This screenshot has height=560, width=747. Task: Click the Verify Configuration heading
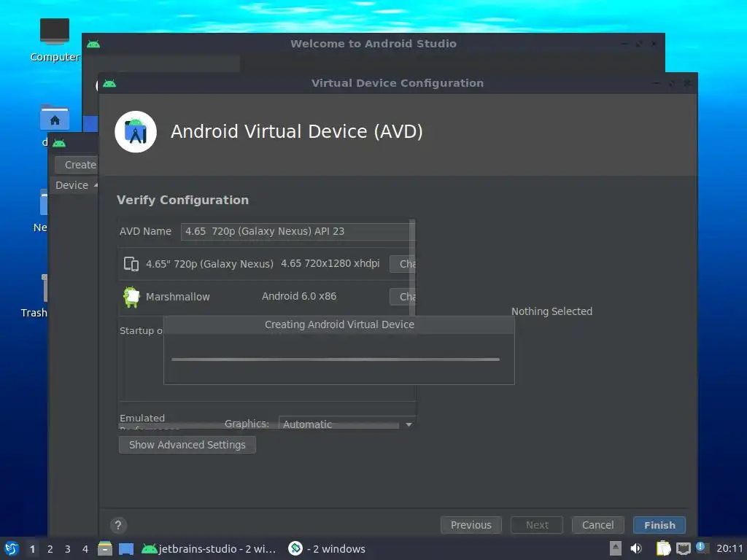[x=182, y=200]
